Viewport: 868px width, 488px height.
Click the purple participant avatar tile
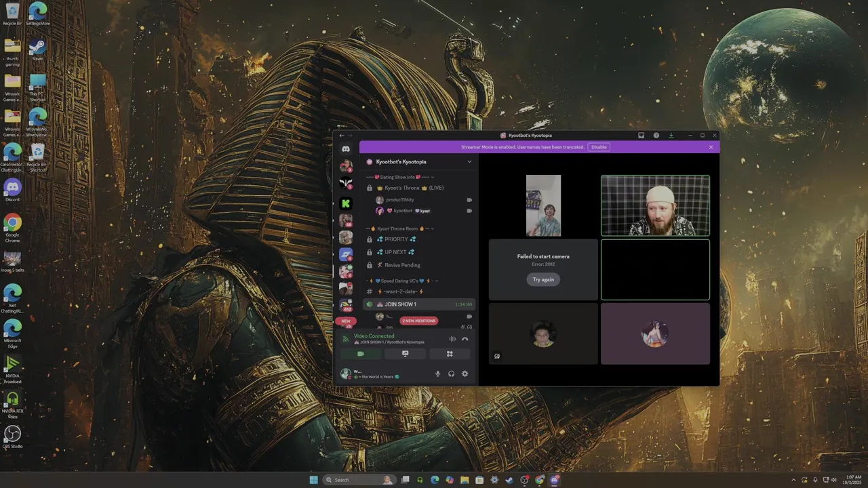(655, 333)
